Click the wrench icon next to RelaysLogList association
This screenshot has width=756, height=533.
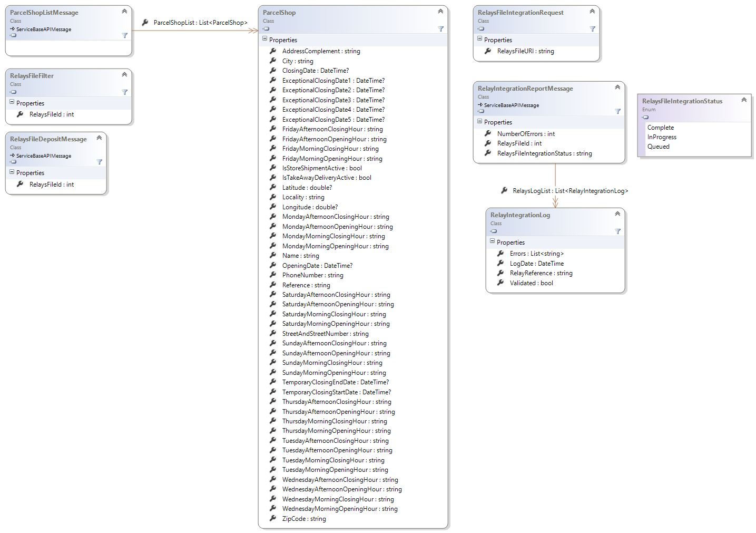[x=504, y=190]
